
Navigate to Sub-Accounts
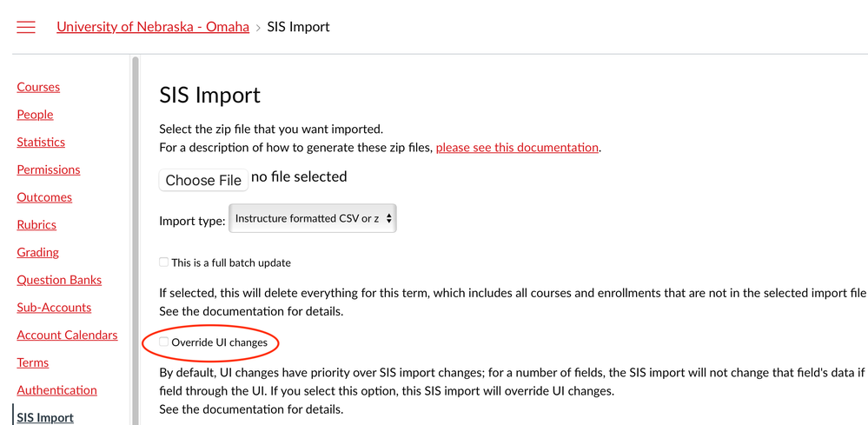pyautogui.click(x=54, y=308)
